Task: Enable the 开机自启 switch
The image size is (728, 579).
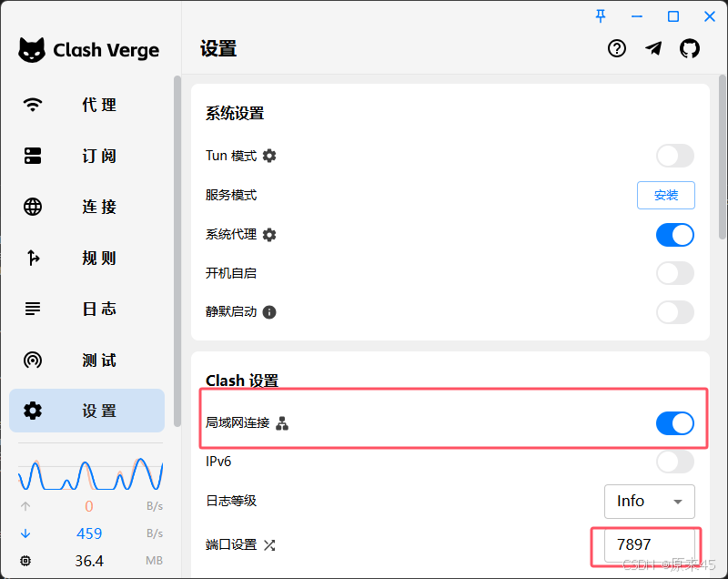Action: coord(675,273)
